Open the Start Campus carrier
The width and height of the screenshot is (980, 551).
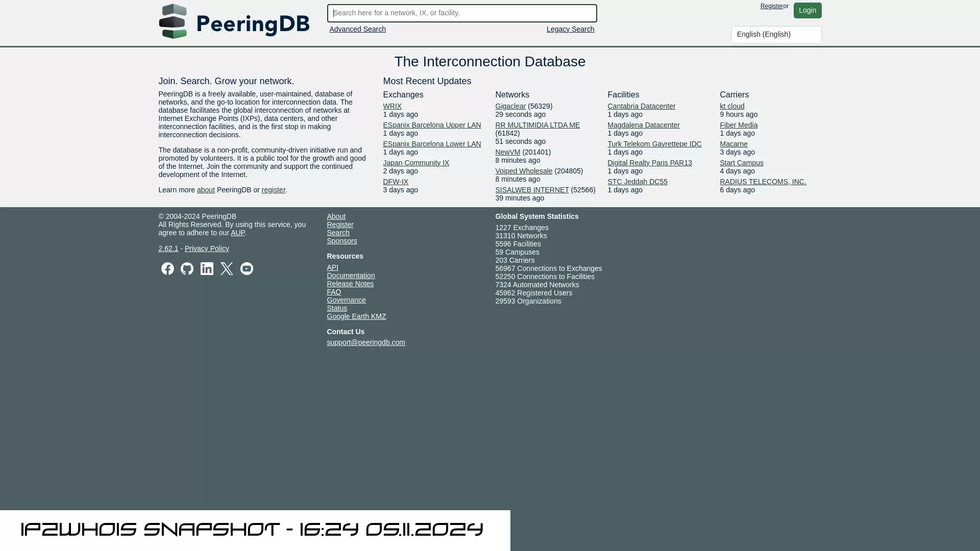tap(742, 163)
